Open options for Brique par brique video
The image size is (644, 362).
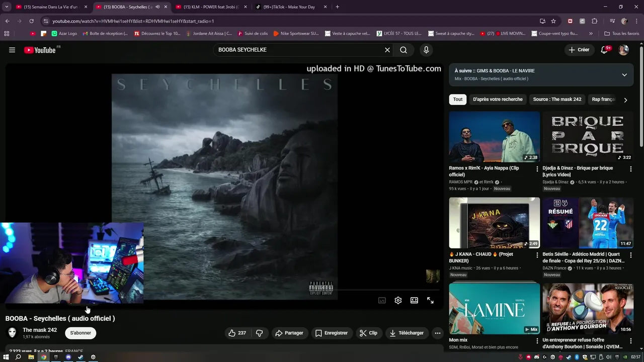pos(630,169)
